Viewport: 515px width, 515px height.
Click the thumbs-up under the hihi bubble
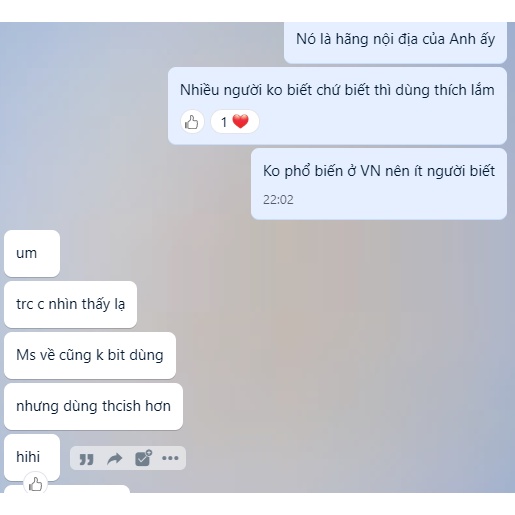[x=35, y=484]
